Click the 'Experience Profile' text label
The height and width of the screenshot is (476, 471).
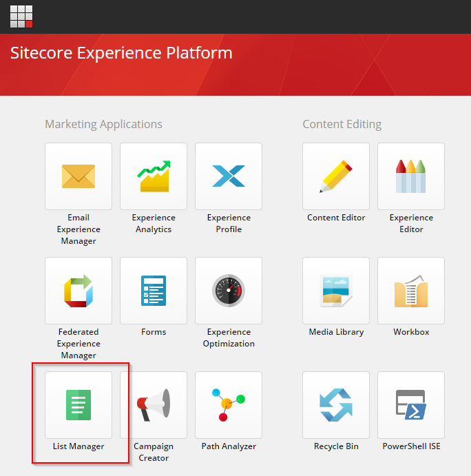229,223
